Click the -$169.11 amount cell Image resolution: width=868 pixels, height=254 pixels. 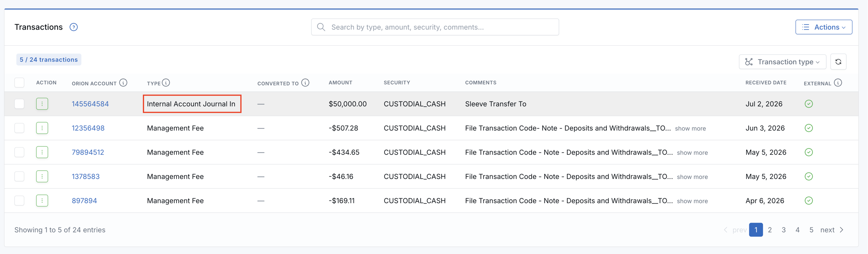(342, 201)
